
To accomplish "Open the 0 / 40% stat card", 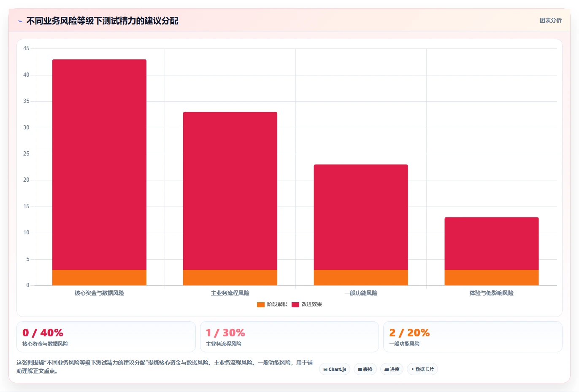I will (x=106, y=337).
